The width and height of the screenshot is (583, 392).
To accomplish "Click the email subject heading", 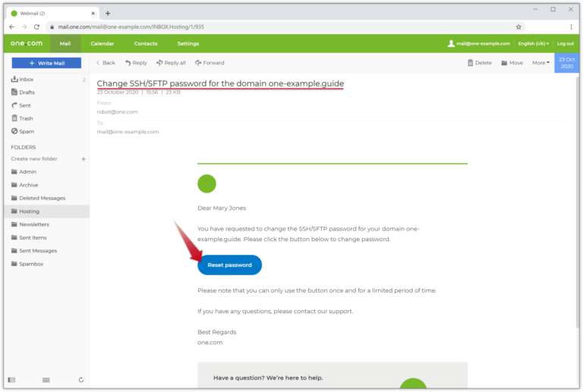I will pyautogui.click(x=220, y=83).
